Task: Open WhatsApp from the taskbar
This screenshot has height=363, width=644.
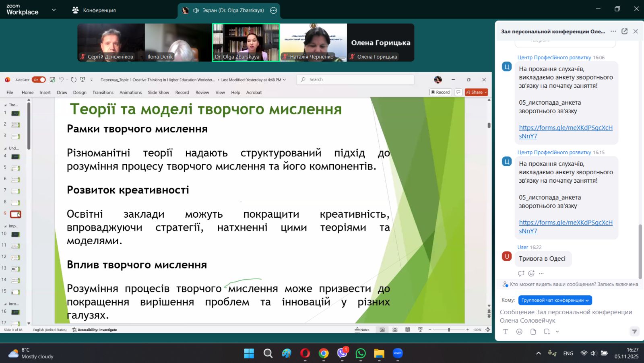Action: tap(361, 353)
